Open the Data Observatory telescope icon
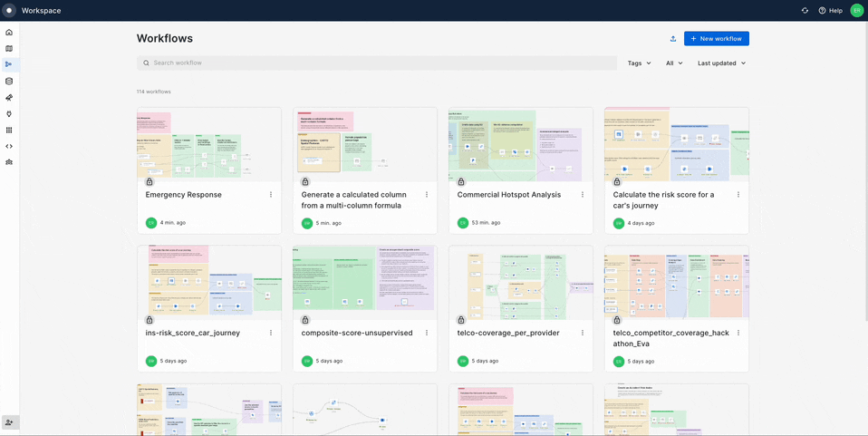Image resolution: width=868 pixels, height=436 pixels. [9, 98]
